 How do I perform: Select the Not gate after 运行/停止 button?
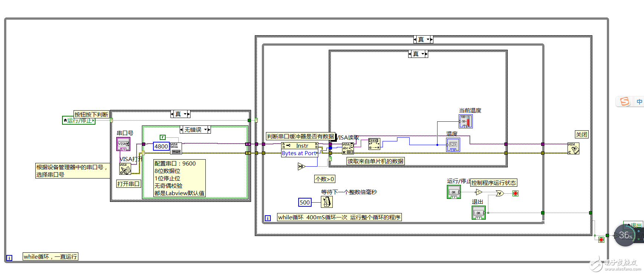[479, 192]
